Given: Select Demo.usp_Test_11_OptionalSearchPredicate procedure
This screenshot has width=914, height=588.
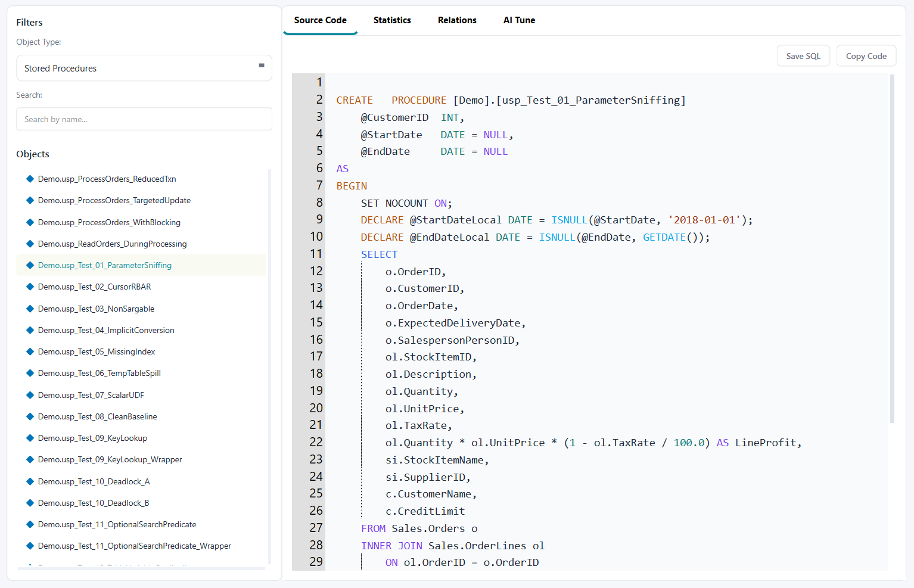Looking at the screenshot, I should [x=141, y=524].
